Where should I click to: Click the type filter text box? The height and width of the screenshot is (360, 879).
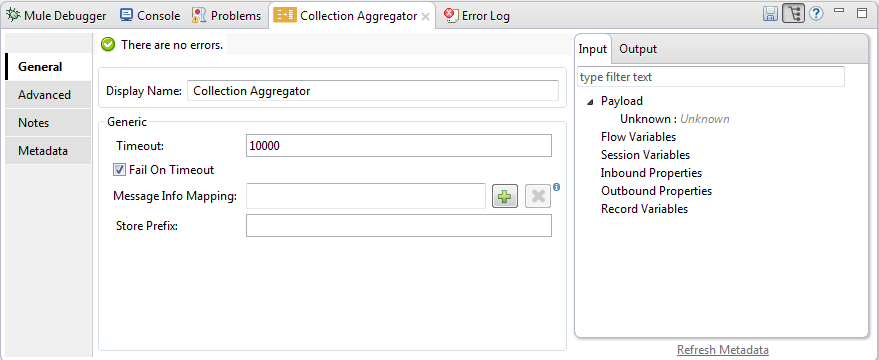pyautogui.click(x=711, y=77)
